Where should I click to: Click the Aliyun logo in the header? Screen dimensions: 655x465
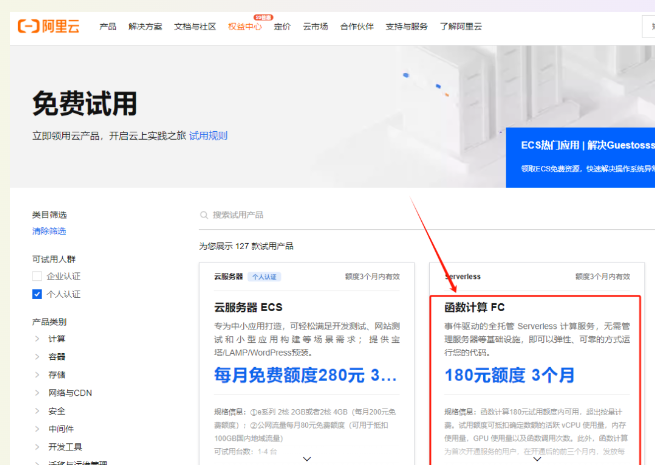click(x=48, y=26)
